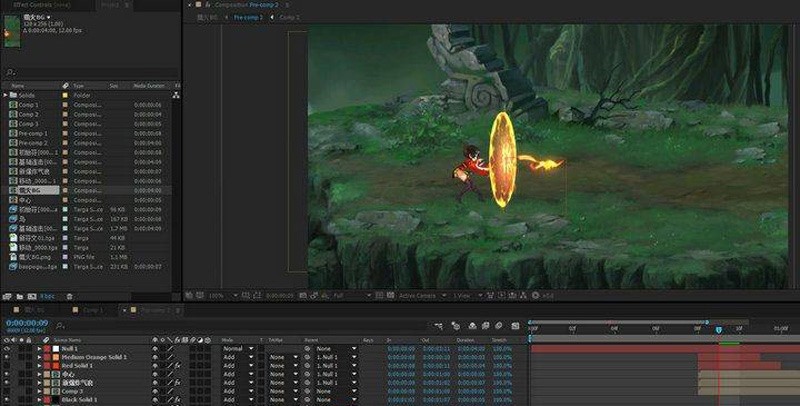Create a new folder in project panel
This screenshot has height=406, width=800.
[x=20, y=296]
